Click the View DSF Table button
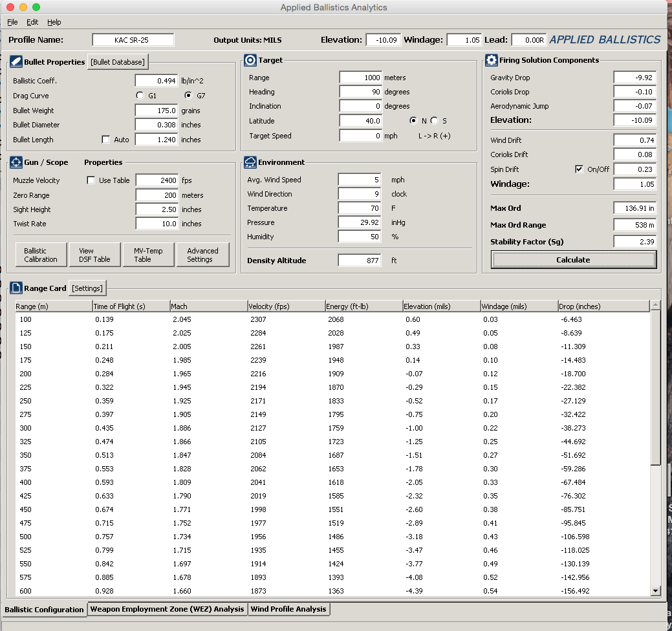The width and height of the screenshot is (672, 631). coord(94,255)
